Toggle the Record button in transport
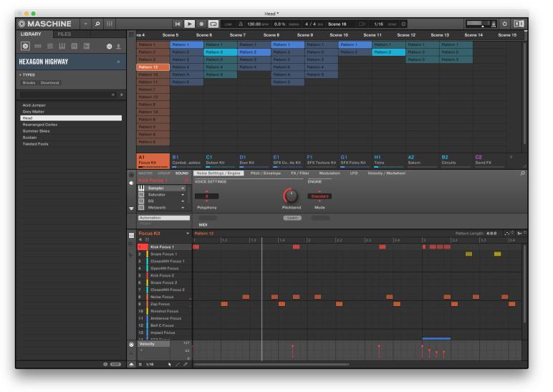This screenshot has height=392, width=553. click(x=201, y=24)
